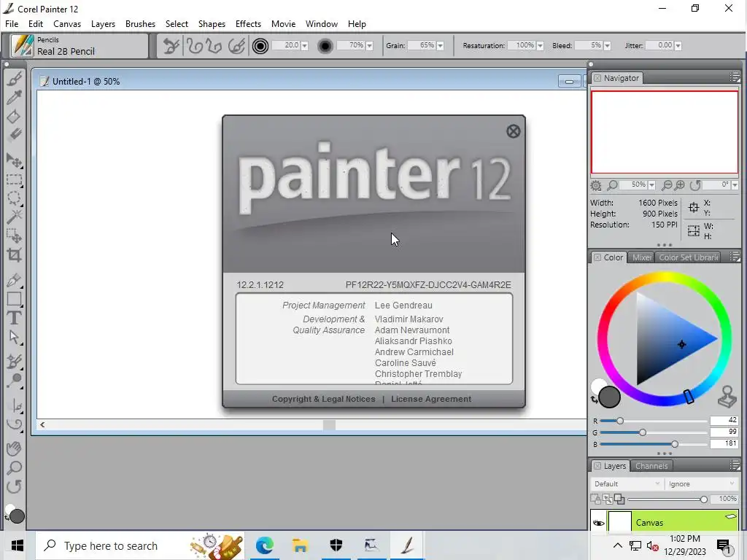
Task: Toggle the brush size circle button
Action: click(x=260, y=46)
